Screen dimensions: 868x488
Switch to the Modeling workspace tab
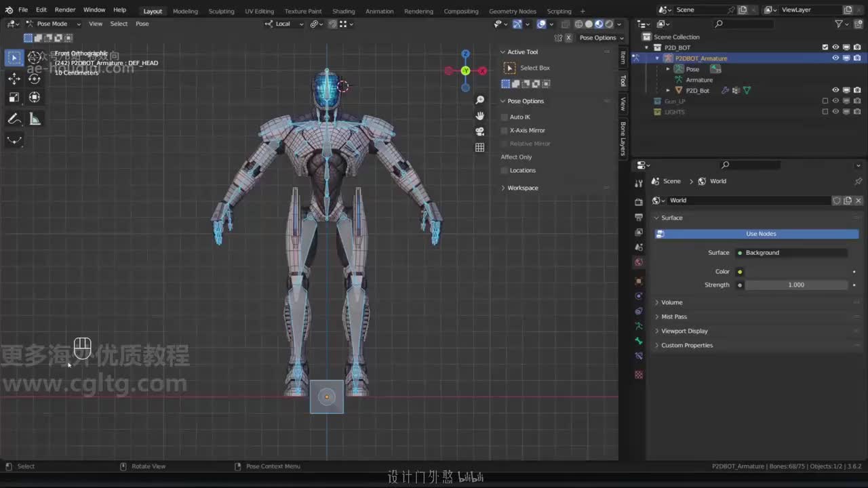coord(185,11)
